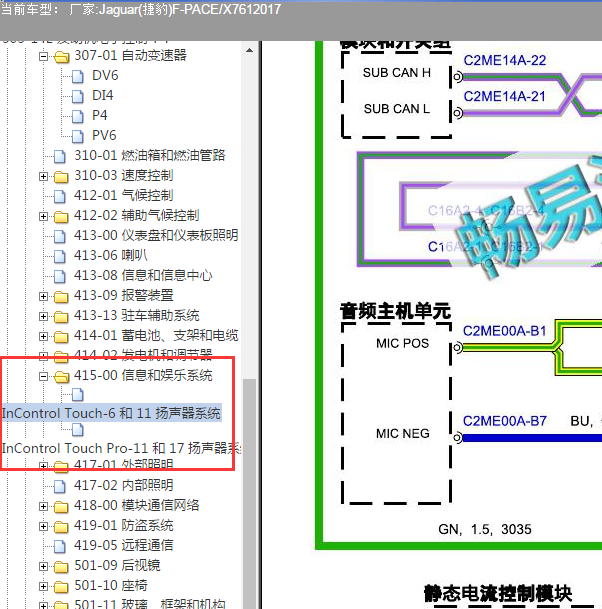The image size is (602, 609).
Task: Click page icon for 419-05 远程通信
Action: 60,546
